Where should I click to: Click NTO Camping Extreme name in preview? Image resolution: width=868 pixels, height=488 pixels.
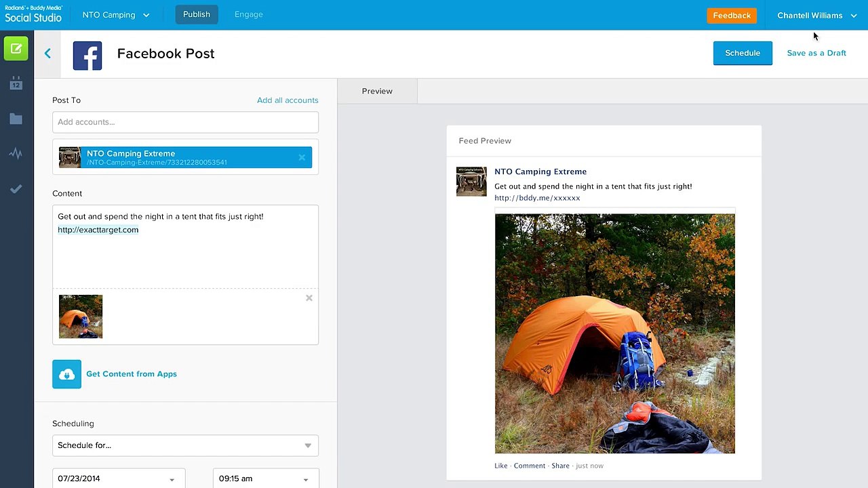(x=540, y=172)
